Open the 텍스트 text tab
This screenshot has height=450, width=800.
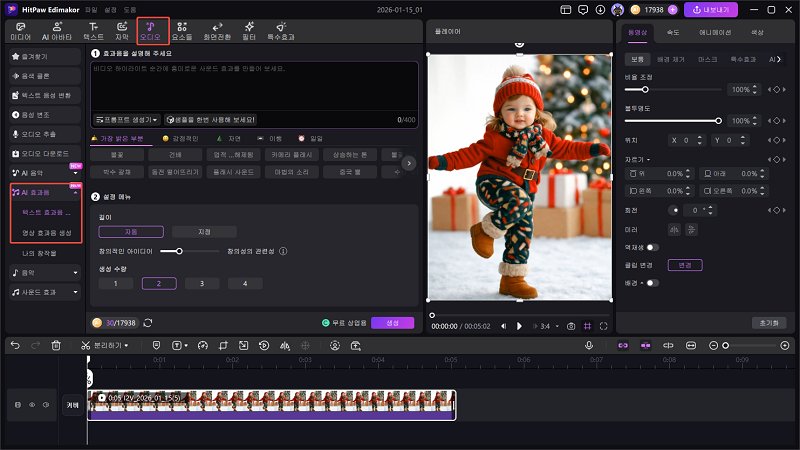tap(93, 32)
